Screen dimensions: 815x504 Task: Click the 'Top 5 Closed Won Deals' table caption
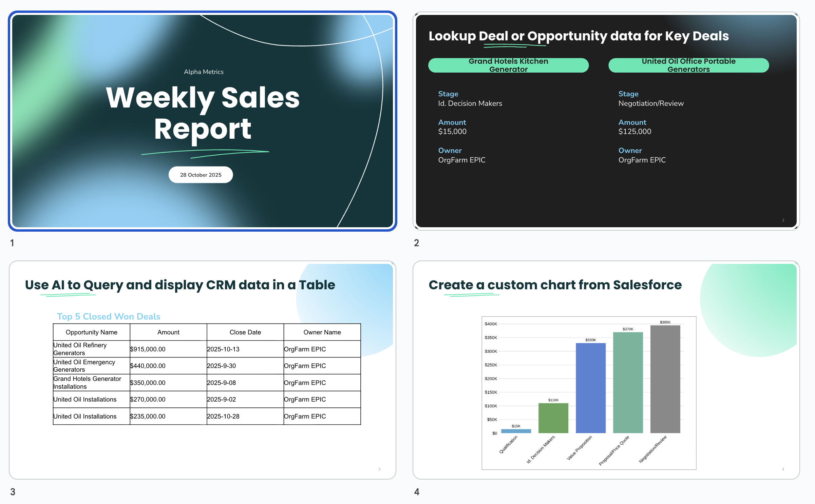[109, 316]
